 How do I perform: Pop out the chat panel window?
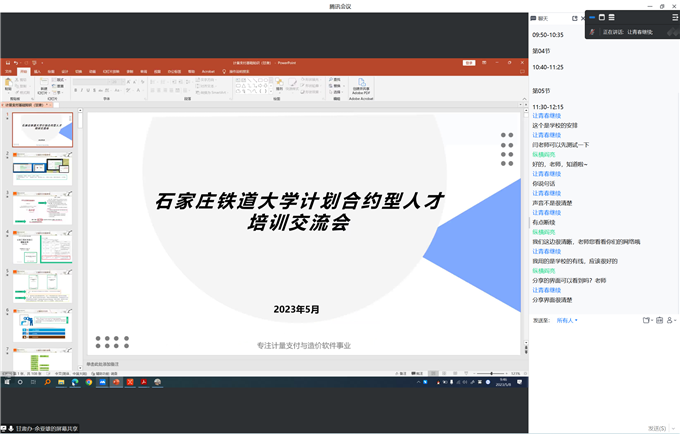coord(573,18)
